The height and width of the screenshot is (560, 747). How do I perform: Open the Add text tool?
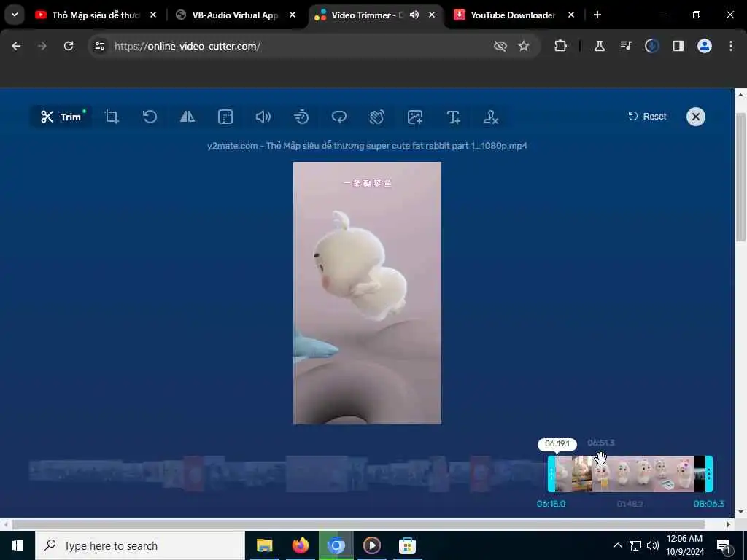click(x=453, y=117)
